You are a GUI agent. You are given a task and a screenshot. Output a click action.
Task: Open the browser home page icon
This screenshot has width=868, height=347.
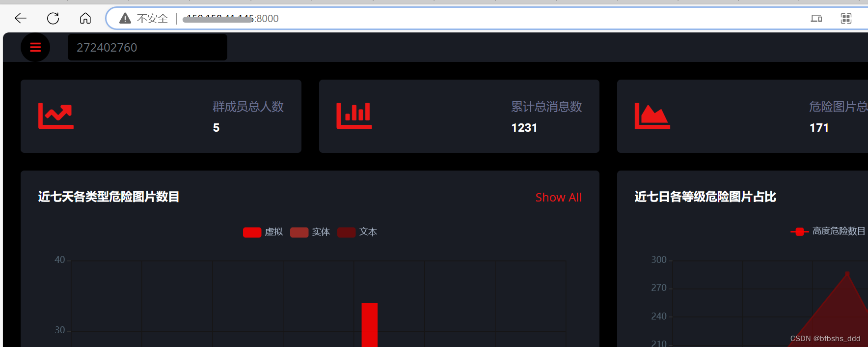point(85,19)
